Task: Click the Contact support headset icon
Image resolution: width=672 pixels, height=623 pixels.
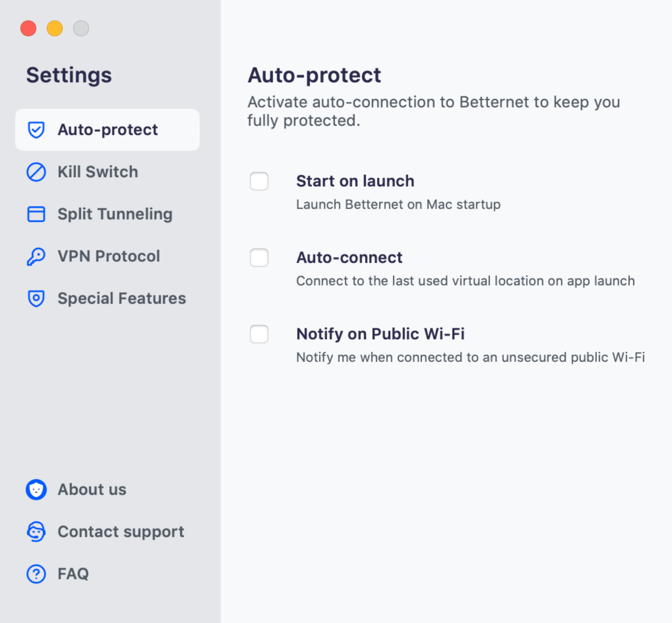Action: [x=36, y=532]
